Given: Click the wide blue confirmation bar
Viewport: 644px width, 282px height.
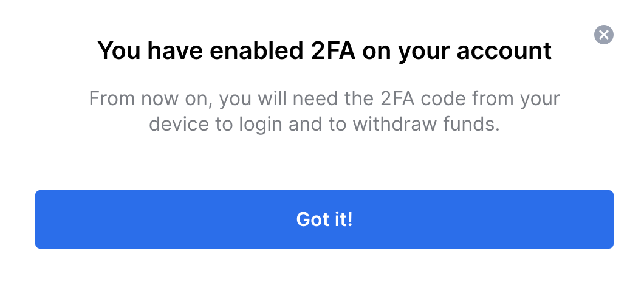Looking at the screenshot, I should tap(324, 219).
